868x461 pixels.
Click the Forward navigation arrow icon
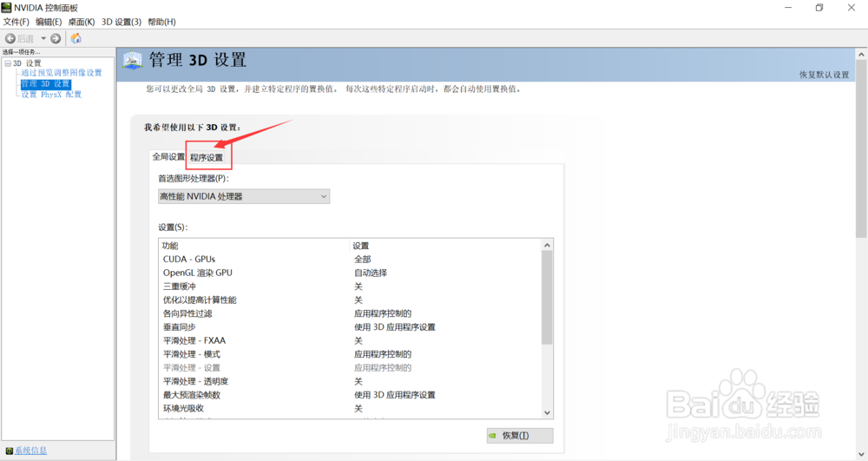[x=56, y=38]
